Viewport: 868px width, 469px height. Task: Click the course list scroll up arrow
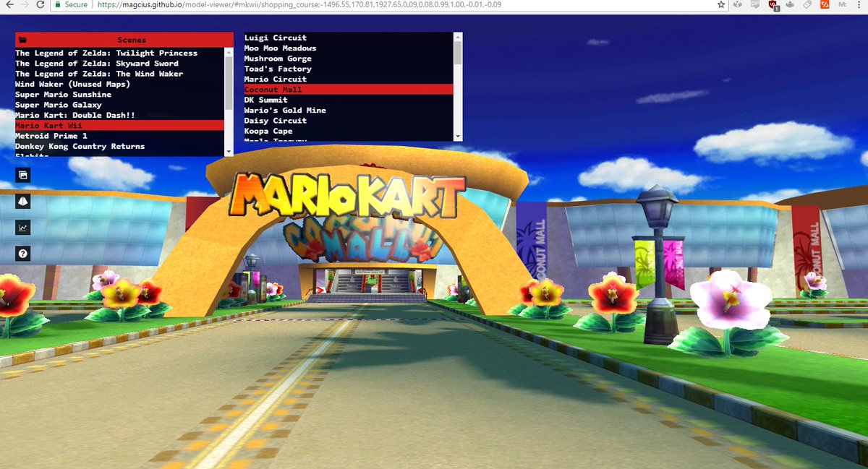457,37
